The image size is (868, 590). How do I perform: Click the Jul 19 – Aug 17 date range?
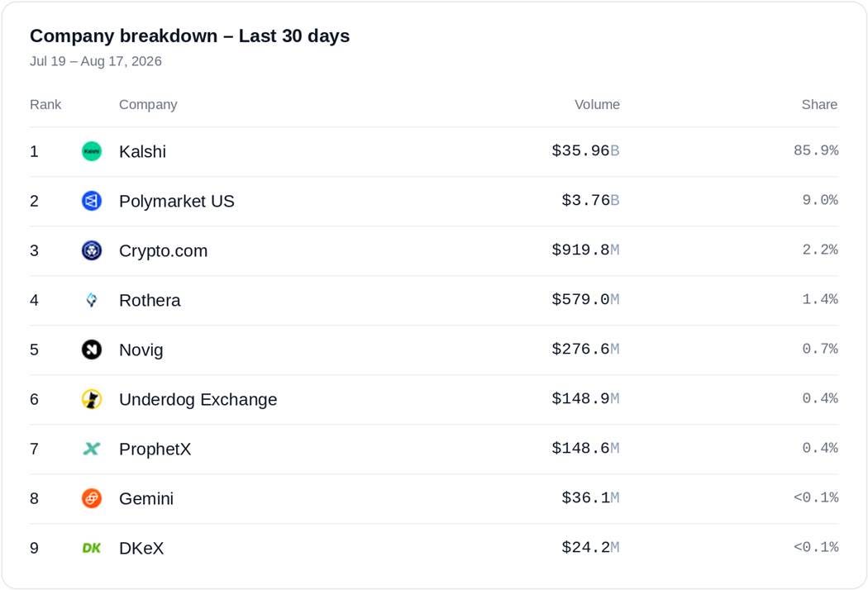point(96,61)
